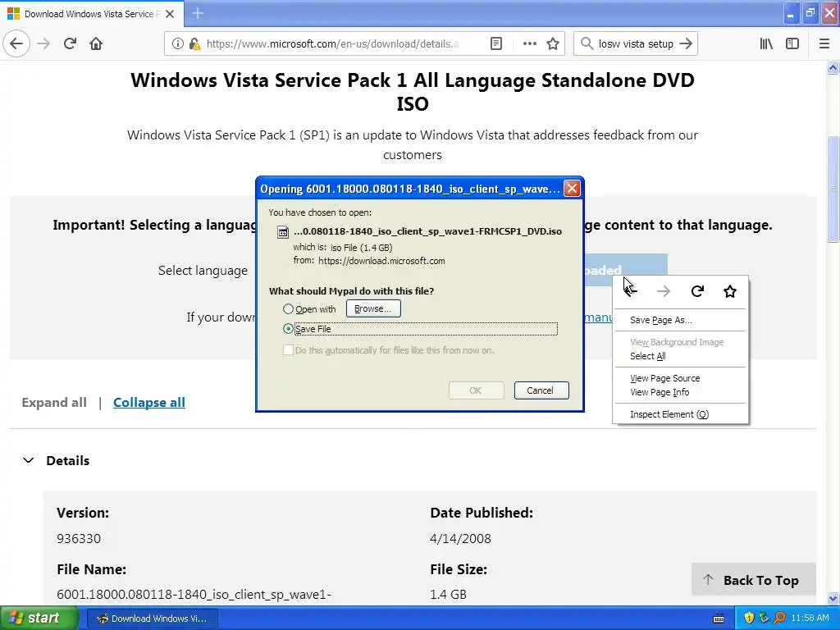
Task: Click forward arrow in context menu
Action: [x=663, y=291]
